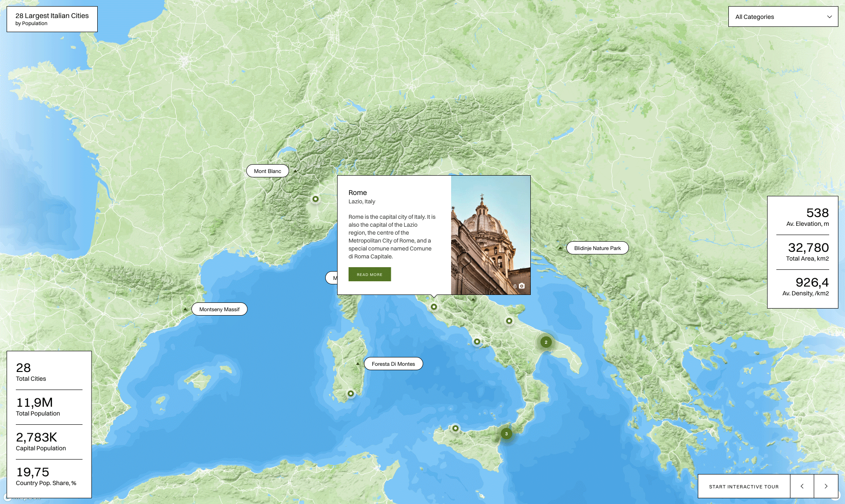Click the city marker in southern Sardinia
Screen dimensions: 845x504
(x=351, y=394)
